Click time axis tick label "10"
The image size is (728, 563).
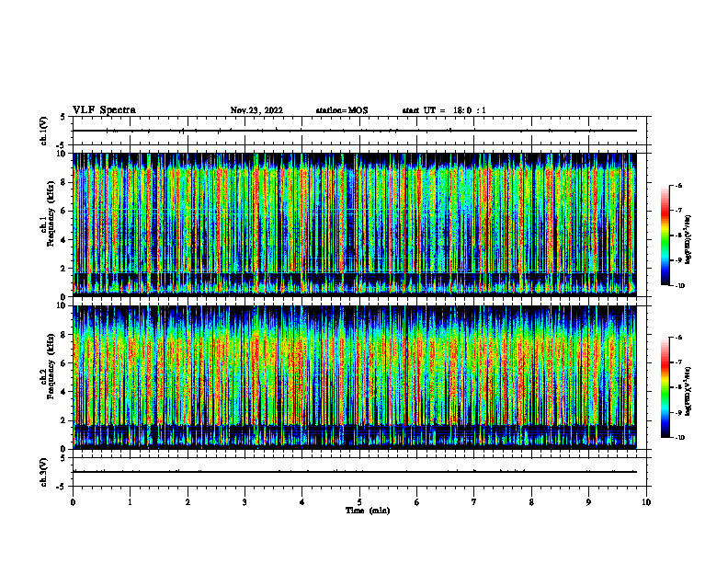(x=646, y=502)
